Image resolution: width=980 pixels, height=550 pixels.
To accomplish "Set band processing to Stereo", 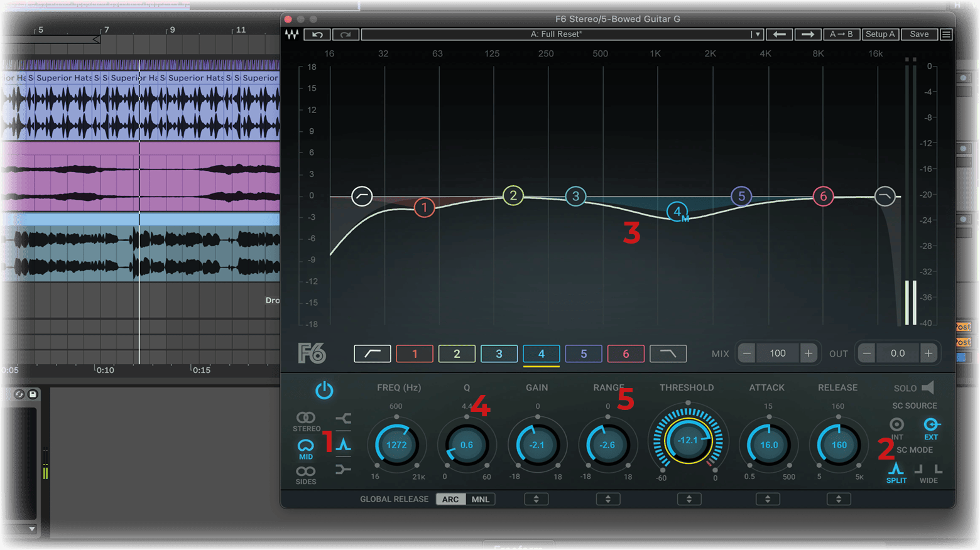I will pyautogui.click(x=306, y=421).
